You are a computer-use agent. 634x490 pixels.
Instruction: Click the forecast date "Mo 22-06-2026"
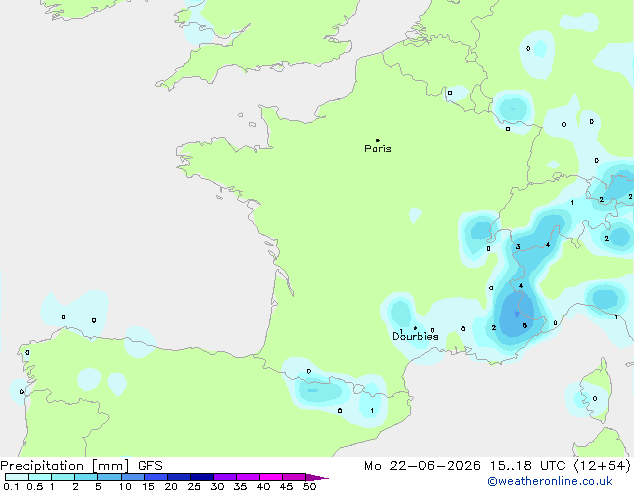click(x=422, y=466)
